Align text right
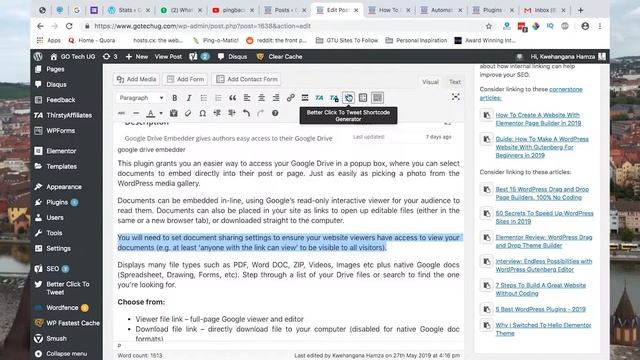The image size is (640, 360). [x=276, y=98]
